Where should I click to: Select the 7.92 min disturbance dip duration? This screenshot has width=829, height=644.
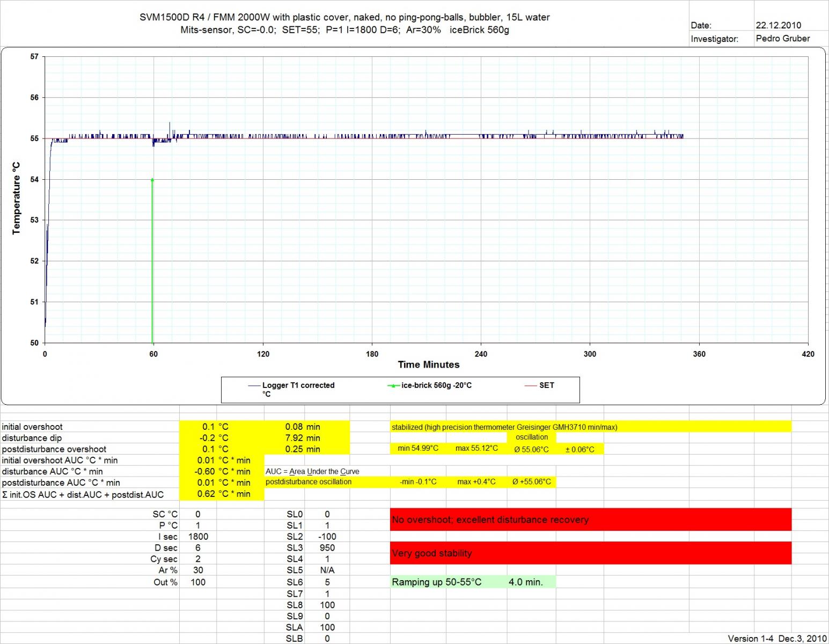pyautogui.click(x=303, y=438)
